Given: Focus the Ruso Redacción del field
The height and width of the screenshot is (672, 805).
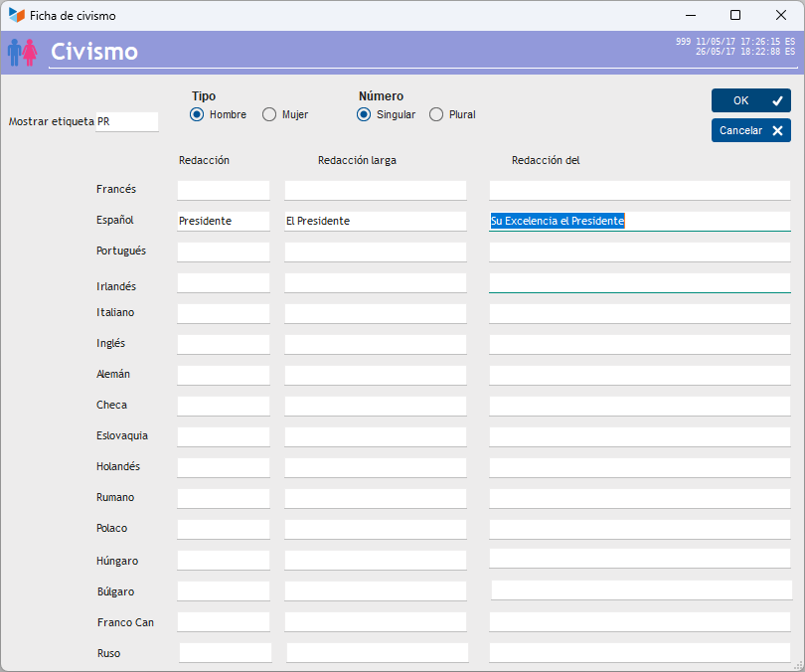Looking at the screenshot, I should pos(639,652).
